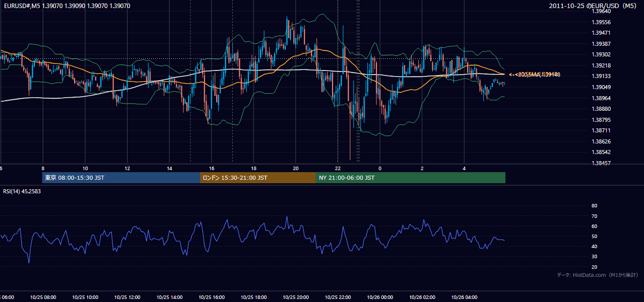Click the 10/25 18:00 bottom time label
Viewport: 644px width, 302px height.
point(254,297)
